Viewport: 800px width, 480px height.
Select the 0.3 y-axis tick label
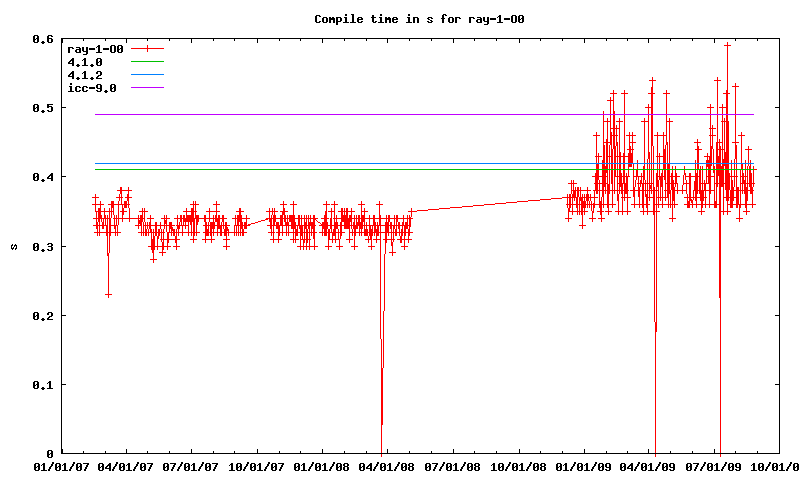click(x=43, y=246)
